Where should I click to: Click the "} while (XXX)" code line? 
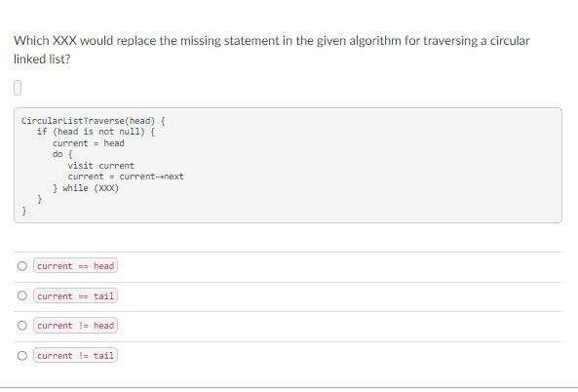(x=86, y=188)
